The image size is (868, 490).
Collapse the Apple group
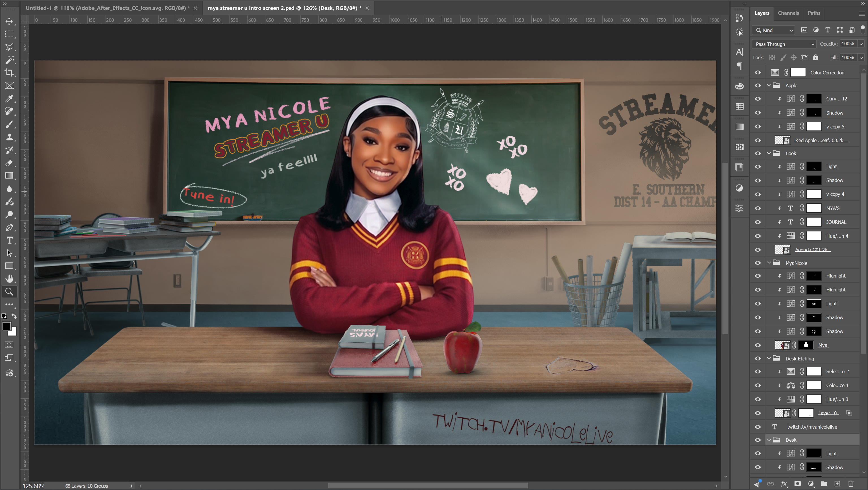[x=769, y=86]
